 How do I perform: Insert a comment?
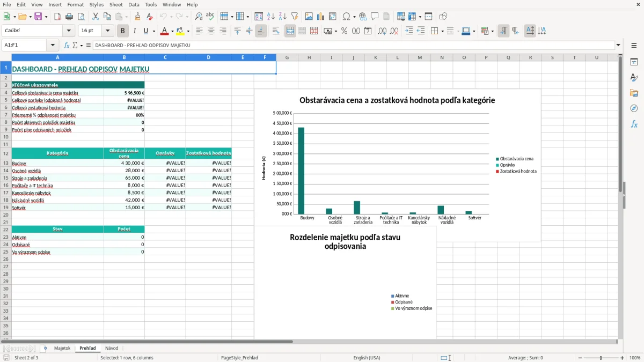point(375,17)
